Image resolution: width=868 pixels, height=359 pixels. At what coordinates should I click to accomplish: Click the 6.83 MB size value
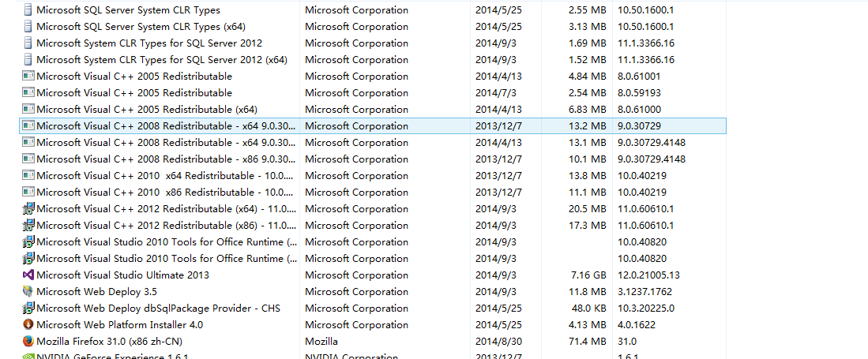click(x=588, y=110)
